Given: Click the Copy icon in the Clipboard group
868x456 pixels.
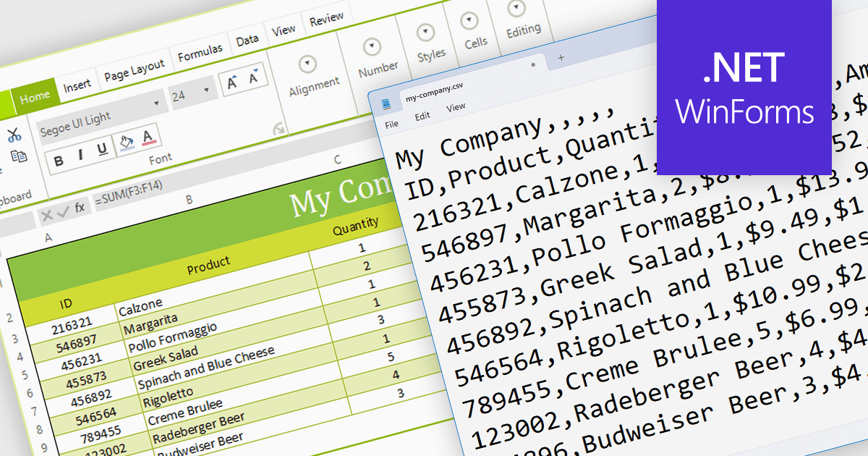Looking at the screenshot, I should coord(19,155).
